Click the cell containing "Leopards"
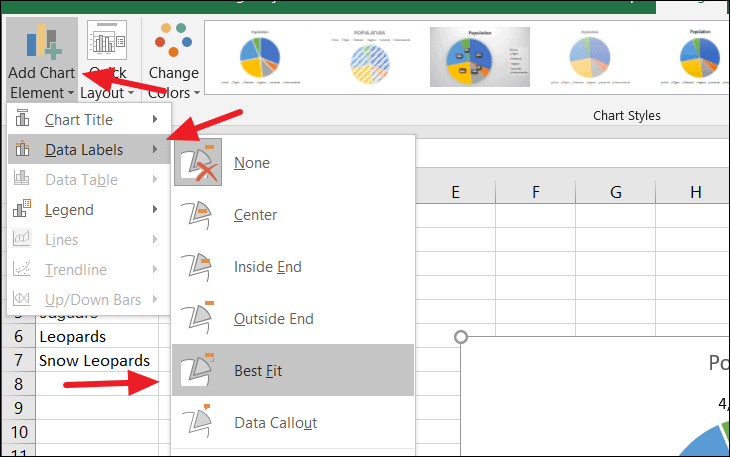Image resolution: width=730 pixels, height=457 pixels. tap(97, 336)
